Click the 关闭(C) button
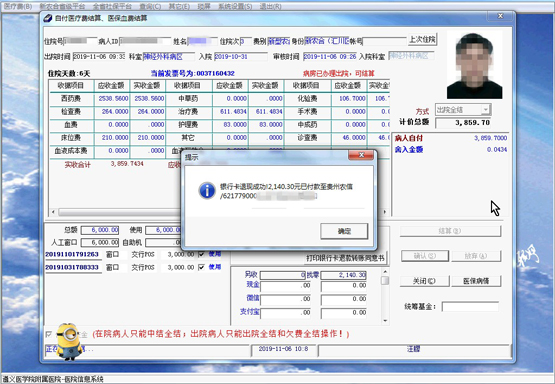Viewport: 555px width, 384px height. pyautogui.click(x=424, y=281)
